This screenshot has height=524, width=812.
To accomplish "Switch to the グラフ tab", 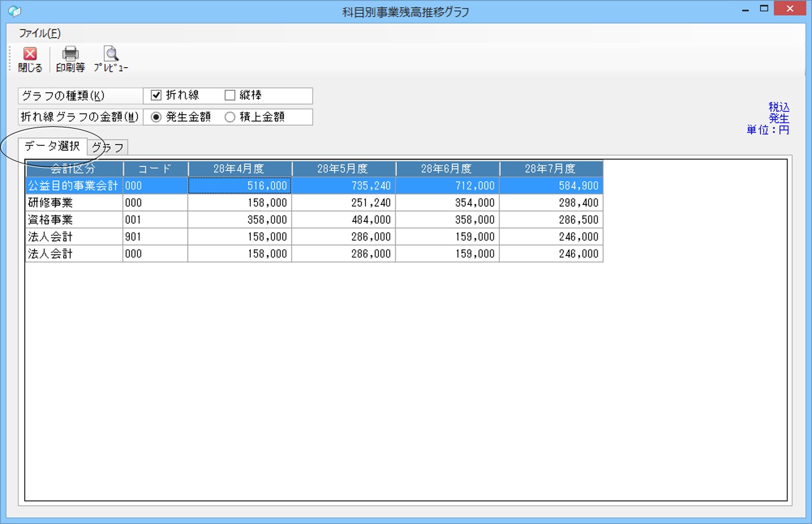I will (x=108, y=148).
